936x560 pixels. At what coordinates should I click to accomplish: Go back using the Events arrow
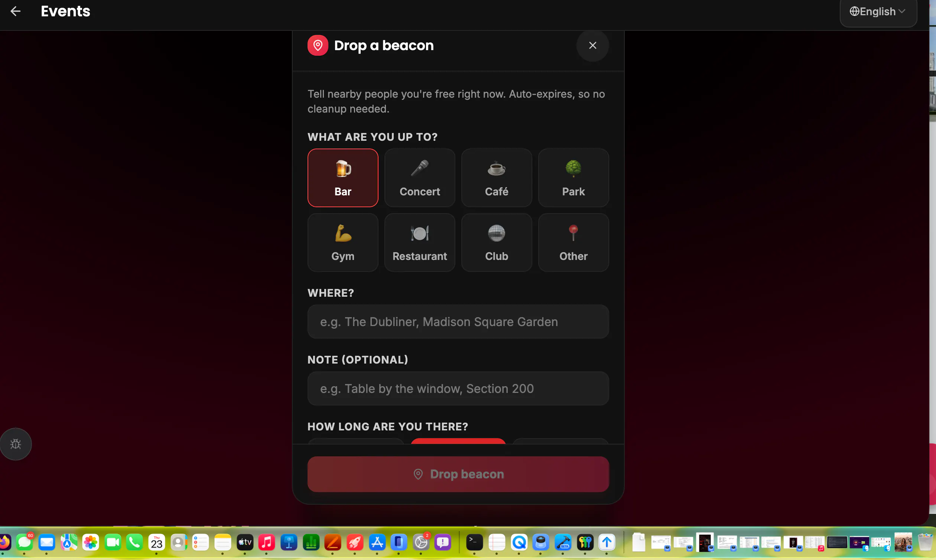(16, 11)
